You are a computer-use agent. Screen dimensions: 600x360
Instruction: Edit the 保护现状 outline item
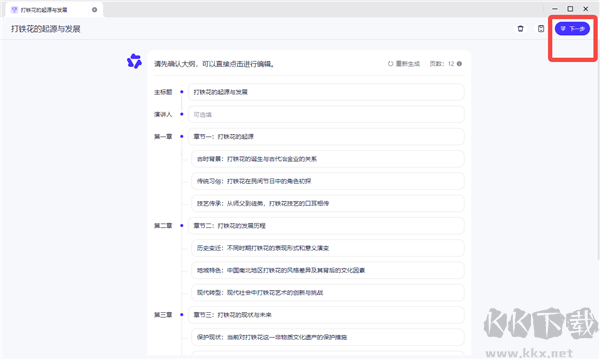pos(328,337)
